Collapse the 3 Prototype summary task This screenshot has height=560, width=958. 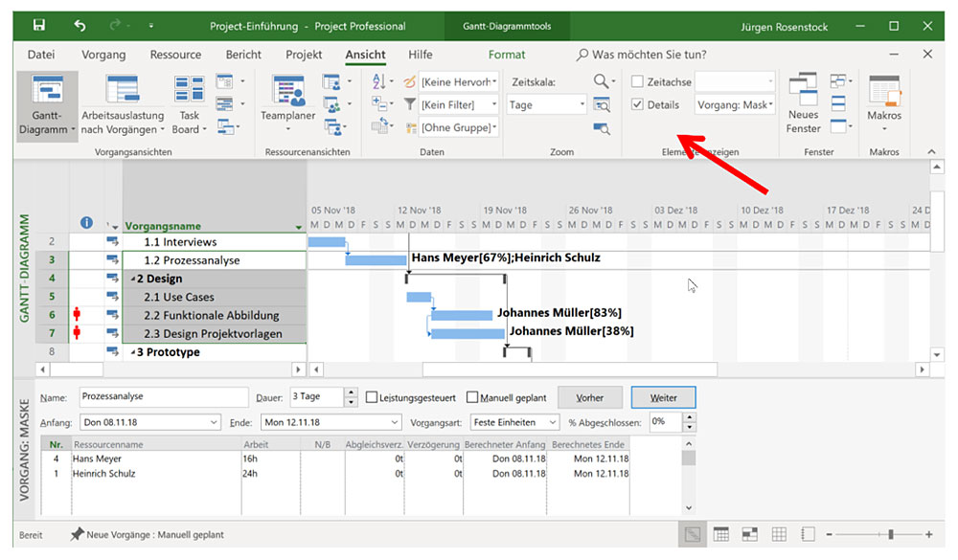pyautogui.click(x=132, y=352)
